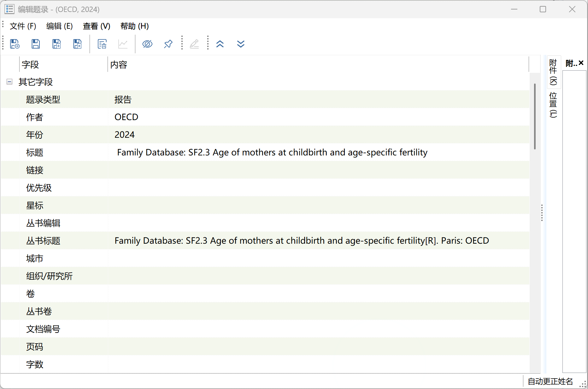588x389 pixels.
Task: Select the 字数 field label
Action: click(35, 364)
